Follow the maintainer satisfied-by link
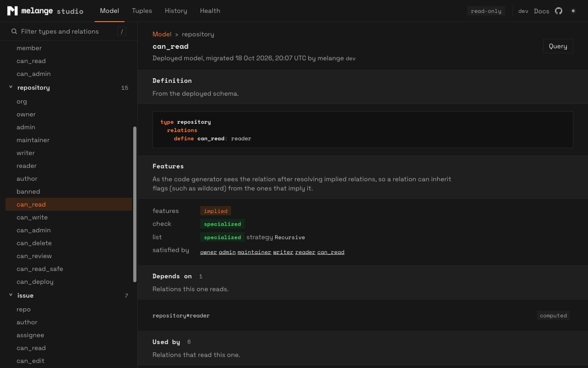 [254, 252]
